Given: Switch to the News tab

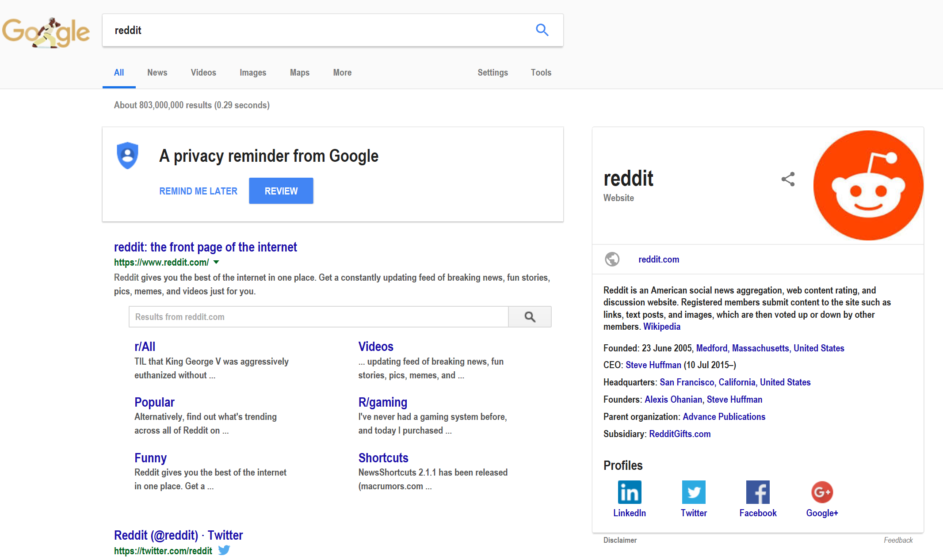Looking at the screenshot, I should [157, 72].
